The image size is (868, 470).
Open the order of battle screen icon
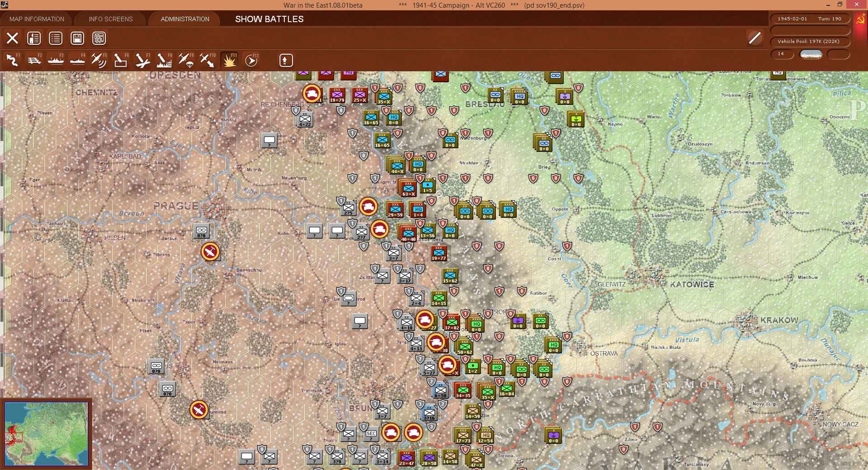click(x=34, y=38)
